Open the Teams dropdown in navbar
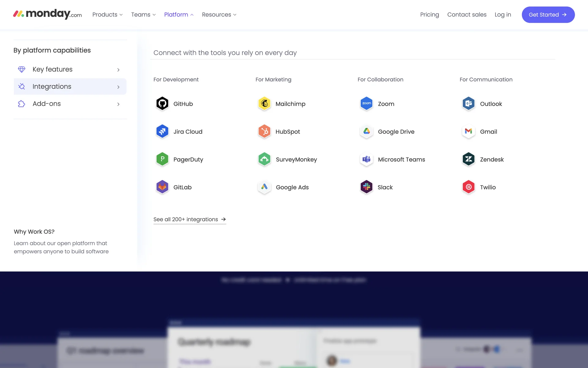Image resolution: width=588 pixels, height=368 pixels. coord(143,15)
